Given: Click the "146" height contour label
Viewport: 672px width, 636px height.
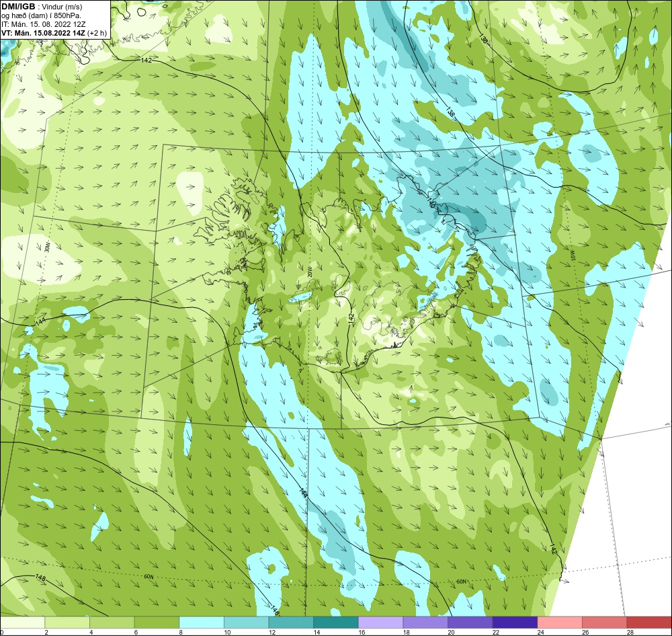Looking at the screenshot, I should click(x=276, y=610).
